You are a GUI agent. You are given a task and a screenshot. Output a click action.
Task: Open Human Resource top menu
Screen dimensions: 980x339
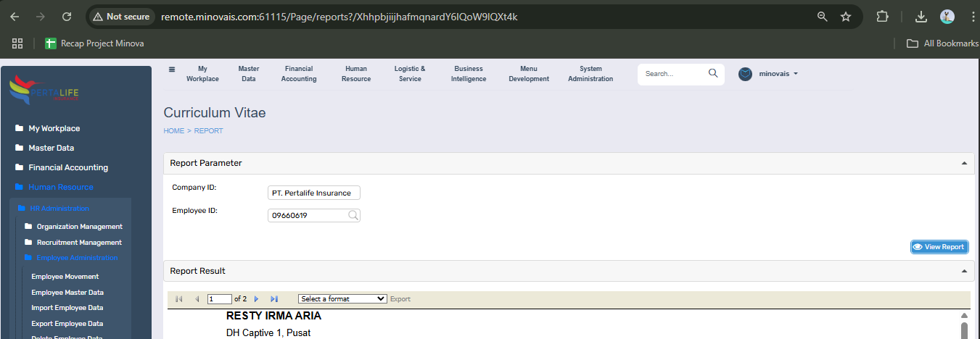point(356,74)
